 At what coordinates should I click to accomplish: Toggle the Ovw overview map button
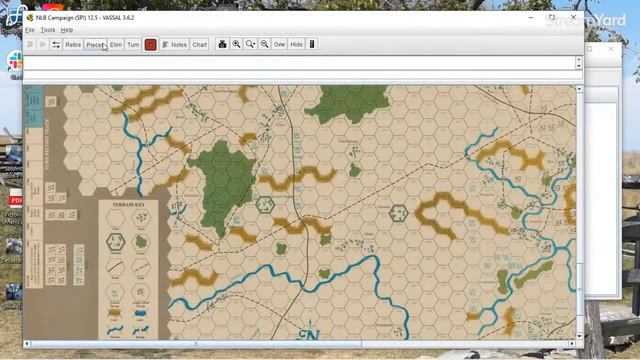click(x=279, y=44)
